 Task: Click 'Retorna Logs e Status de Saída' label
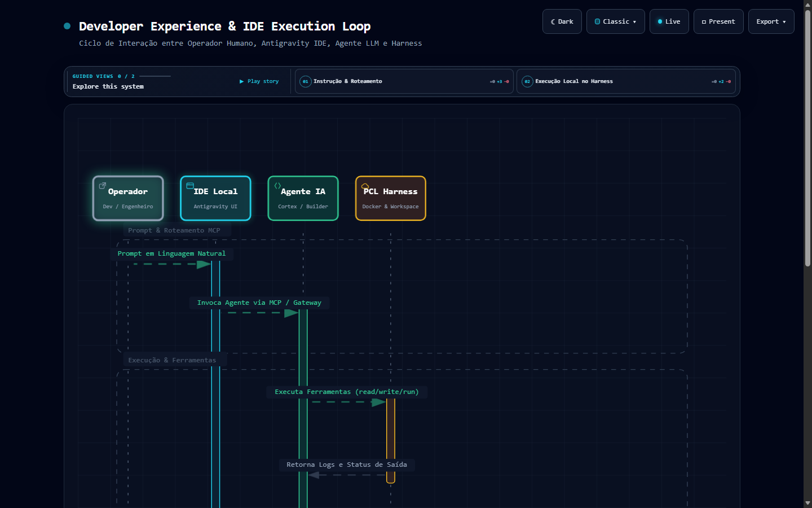click(x=347, y=465)
